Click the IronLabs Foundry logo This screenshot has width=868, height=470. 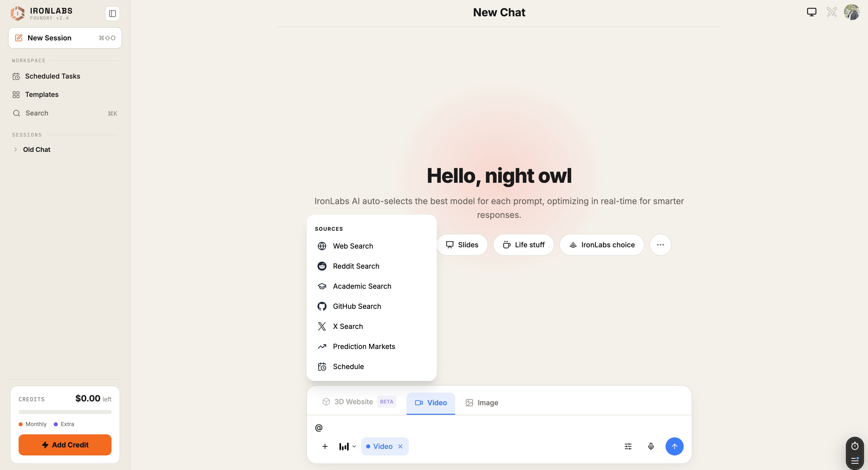pos(18,14)
